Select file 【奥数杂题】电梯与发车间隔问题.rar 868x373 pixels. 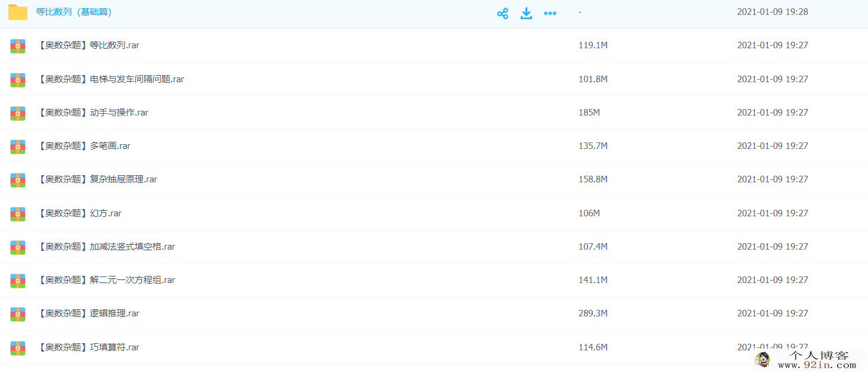point(110,79)
